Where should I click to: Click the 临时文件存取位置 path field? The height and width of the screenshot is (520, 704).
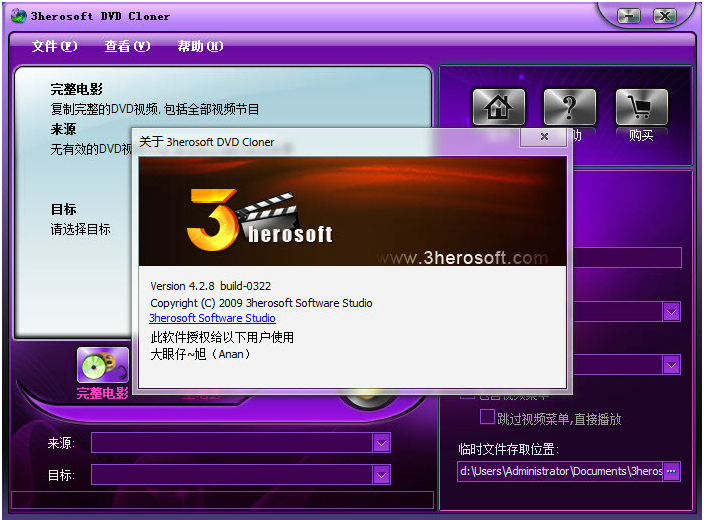(x=560, y=472)
